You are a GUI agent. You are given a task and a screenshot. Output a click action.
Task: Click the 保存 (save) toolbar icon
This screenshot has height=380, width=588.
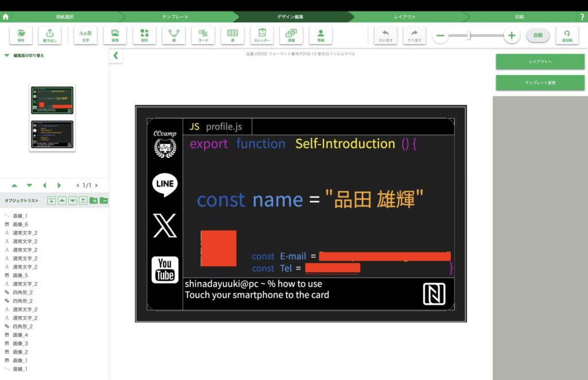click(21, 36)
